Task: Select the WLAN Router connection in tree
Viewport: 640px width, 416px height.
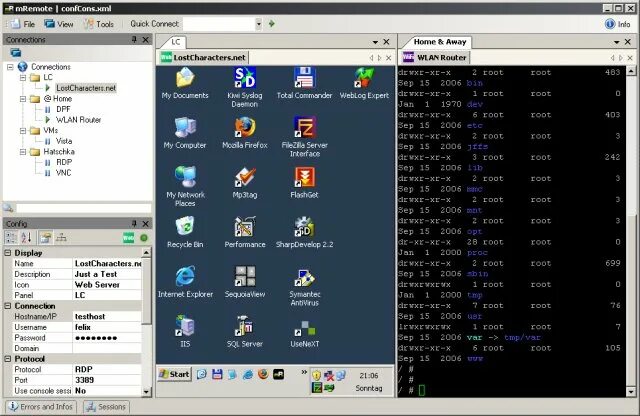Action: [x=78, y=120]
